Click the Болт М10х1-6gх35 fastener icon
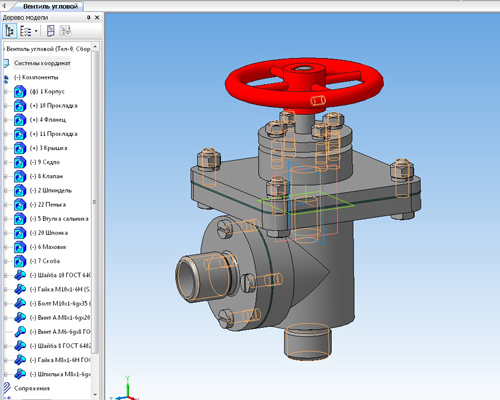 pos(20,303)
